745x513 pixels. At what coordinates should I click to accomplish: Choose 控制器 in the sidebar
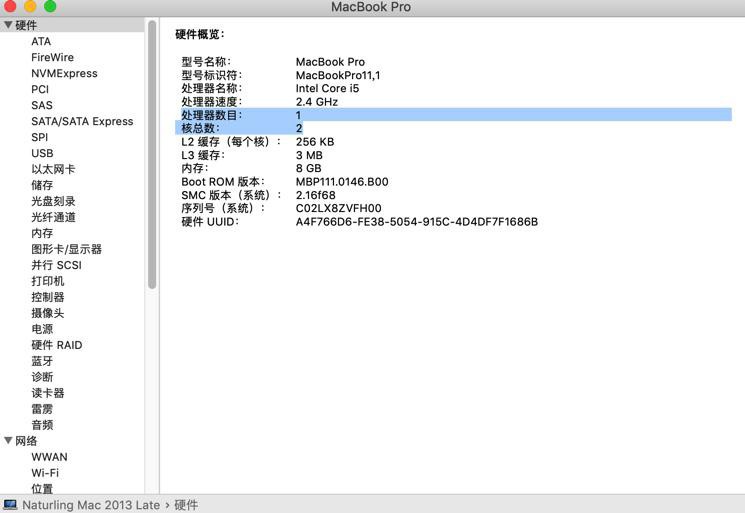click(x=48, y=297)
